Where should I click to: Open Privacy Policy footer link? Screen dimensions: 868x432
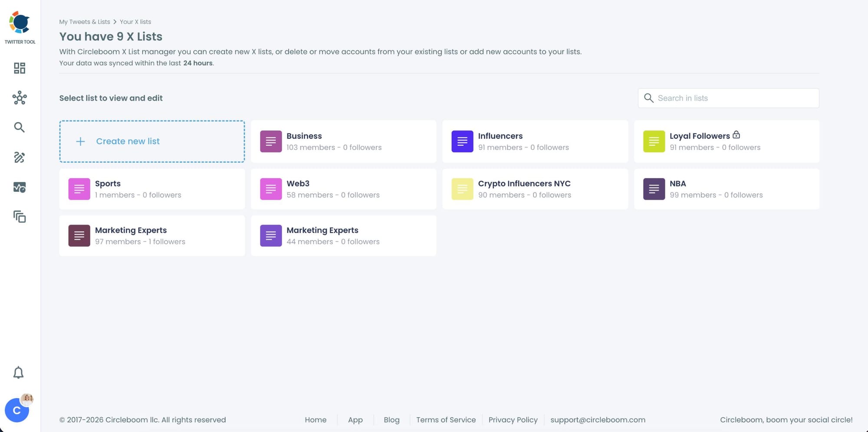pos(513,420)
